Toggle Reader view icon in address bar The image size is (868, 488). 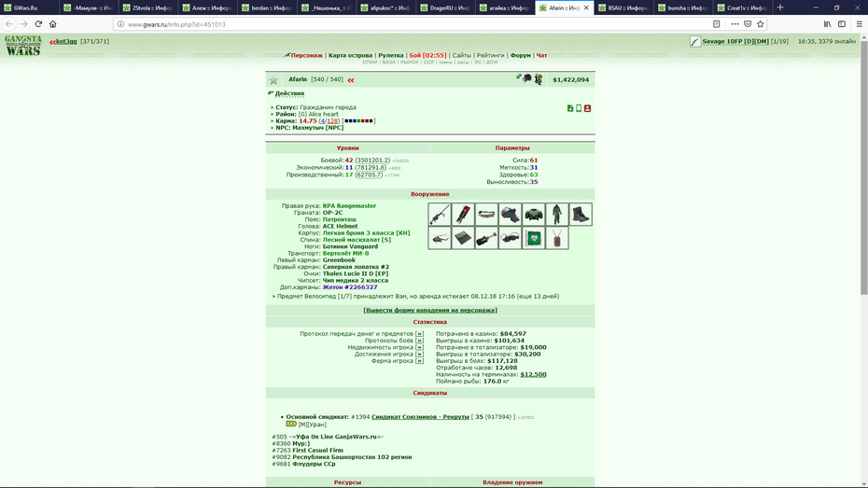716,23
